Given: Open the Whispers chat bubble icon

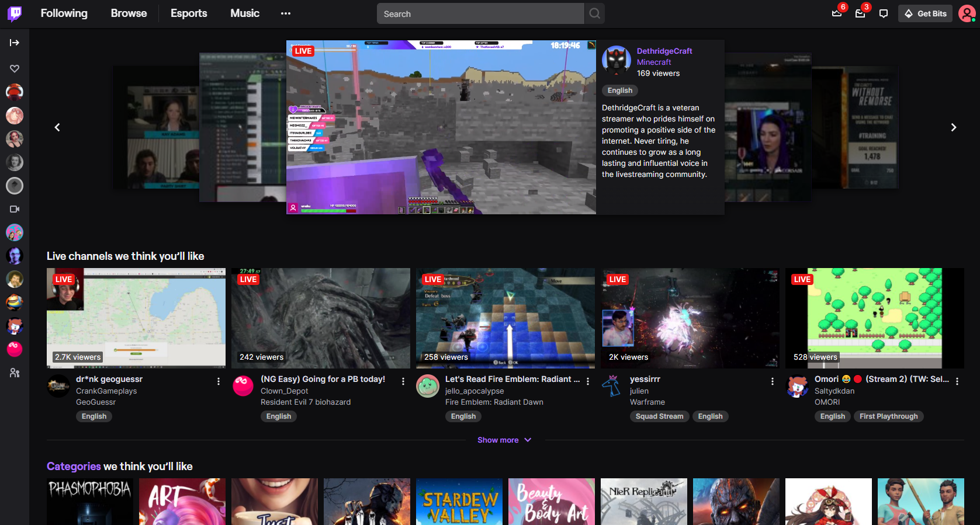Looking at the screenshot, I should 884,13.
